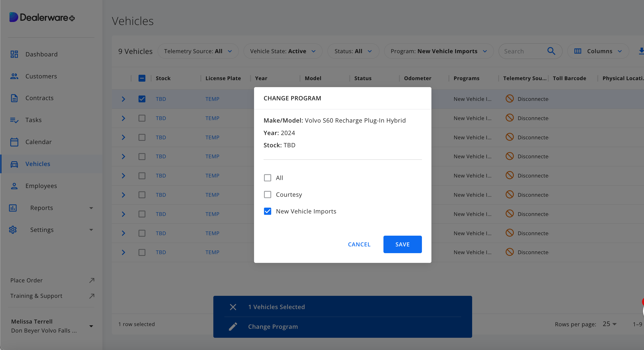Open the Training & Support link
The height and width of the screenshot is (350, 644).
(36, 296)
